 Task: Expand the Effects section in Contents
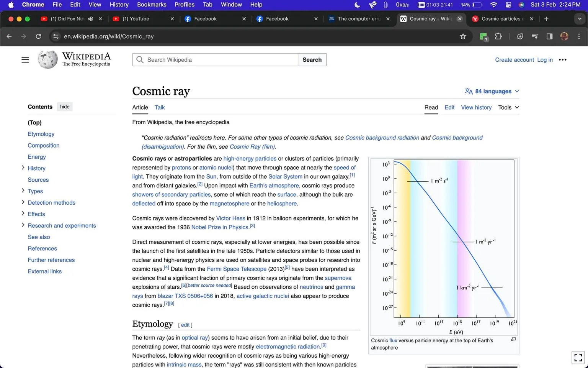tap(23, 214)
